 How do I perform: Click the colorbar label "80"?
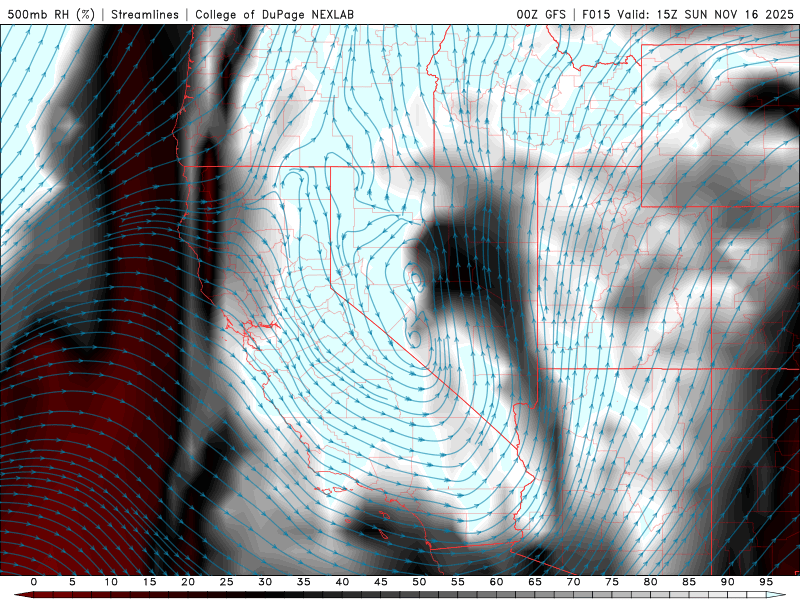pyautogui.click(x=651, y=582)
